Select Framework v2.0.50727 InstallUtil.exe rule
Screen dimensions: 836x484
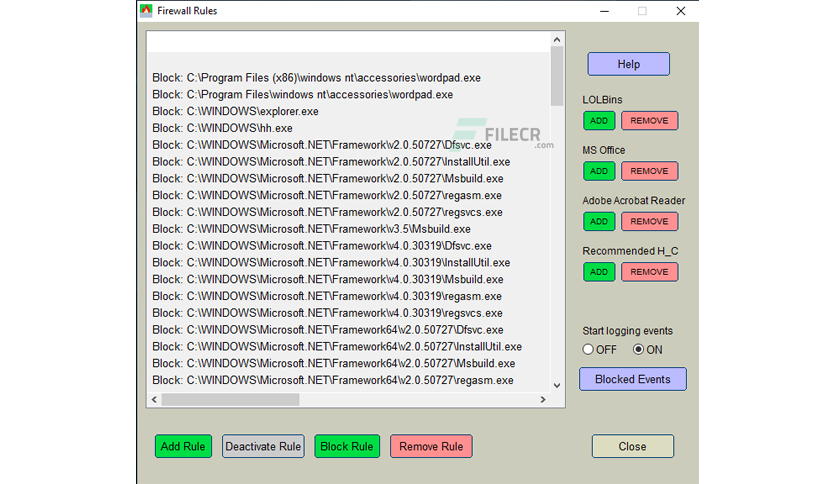click(x=331, y=162)
